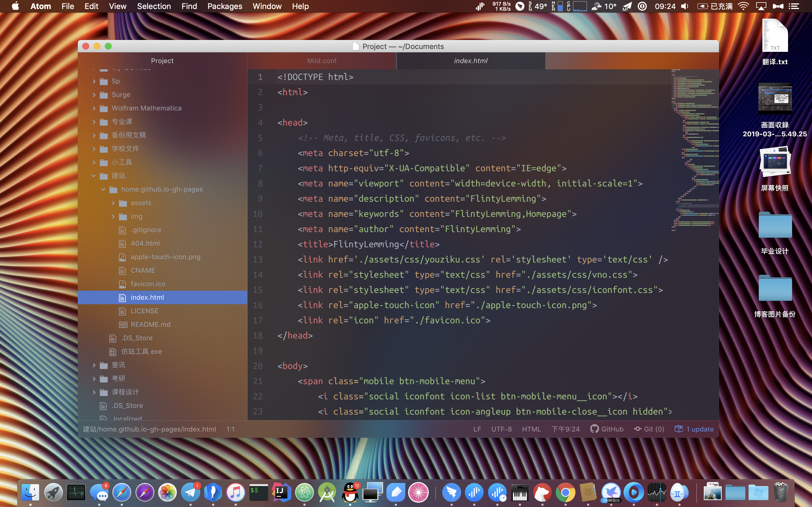Click the code minimap on right

coord(694,151)
